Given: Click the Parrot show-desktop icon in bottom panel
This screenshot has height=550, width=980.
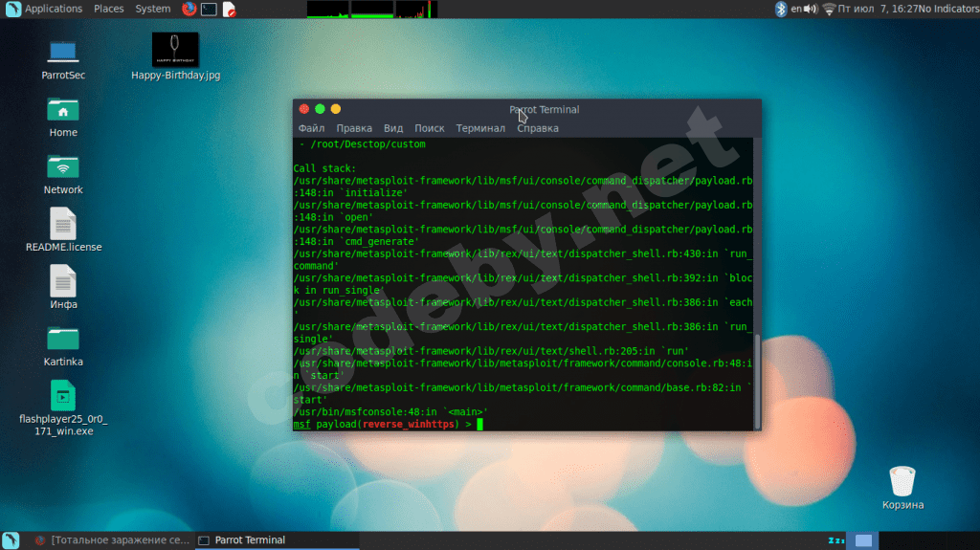Looking at the screenshot, I should (11, 540).
